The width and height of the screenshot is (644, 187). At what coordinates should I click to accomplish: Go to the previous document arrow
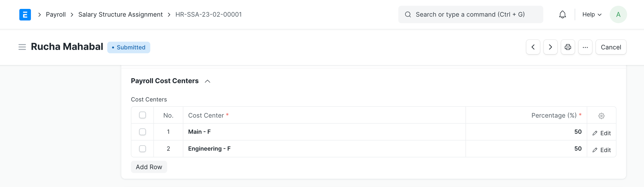coord(533,47)
